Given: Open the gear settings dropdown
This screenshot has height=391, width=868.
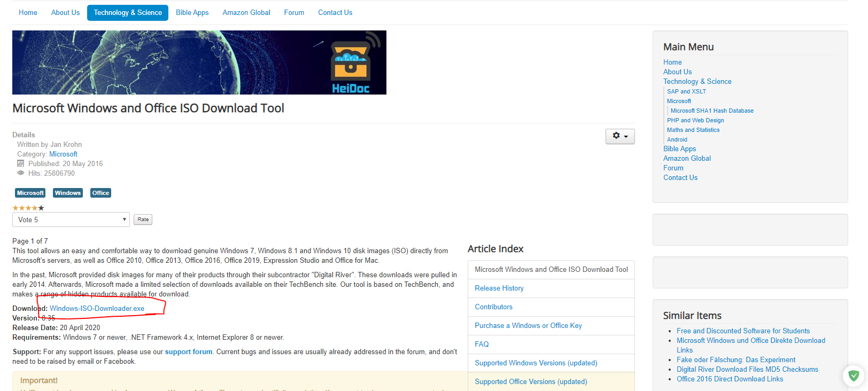Looking at the screenshot, I should coord(620,136).
